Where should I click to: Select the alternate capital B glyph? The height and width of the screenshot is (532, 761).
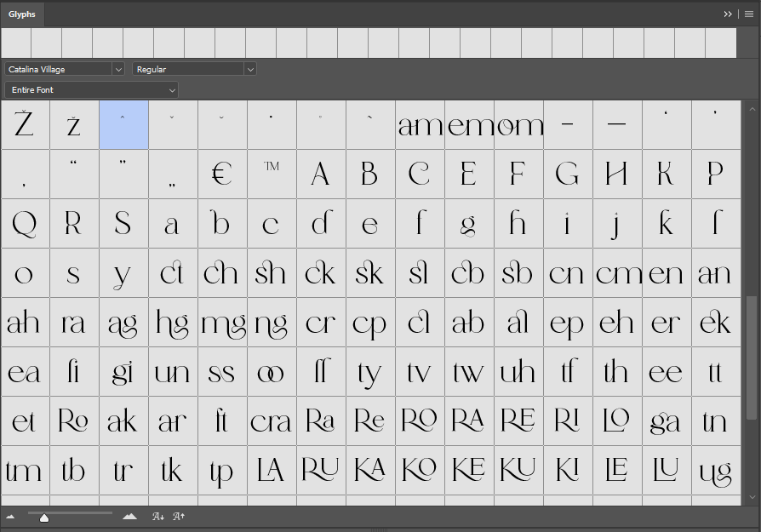tap(371, 174)
